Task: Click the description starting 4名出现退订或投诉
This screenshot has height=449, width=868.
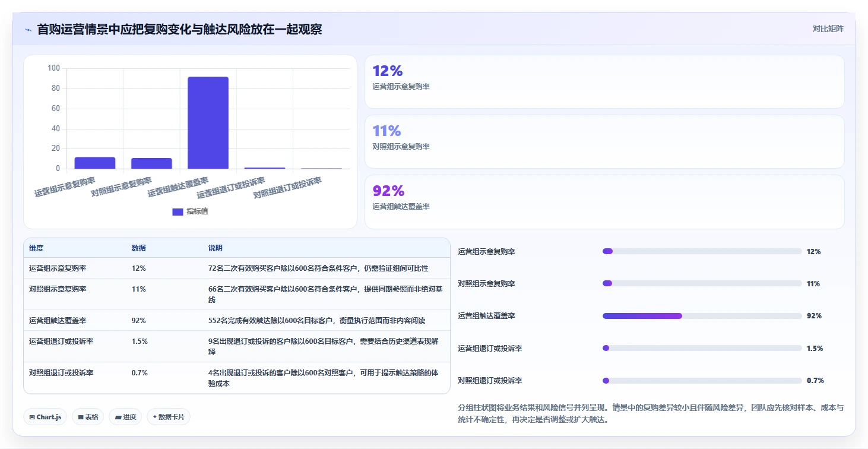Action: click(323, 378)
